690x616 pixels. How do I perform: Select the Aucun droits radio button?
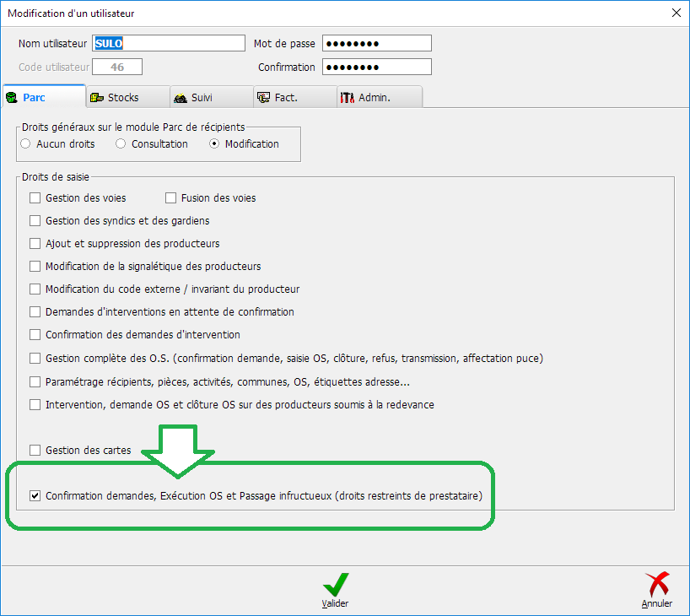click(x=25, y=144)
